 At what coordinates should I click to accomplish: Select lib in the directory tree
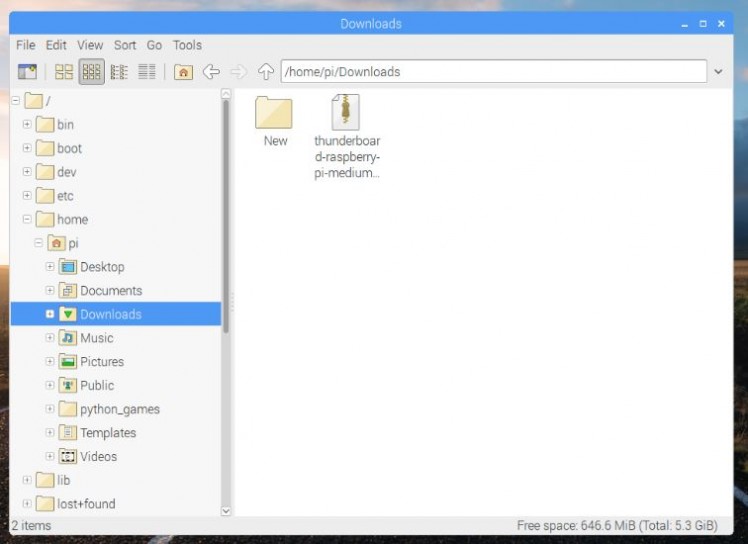(x=53, y=480)
